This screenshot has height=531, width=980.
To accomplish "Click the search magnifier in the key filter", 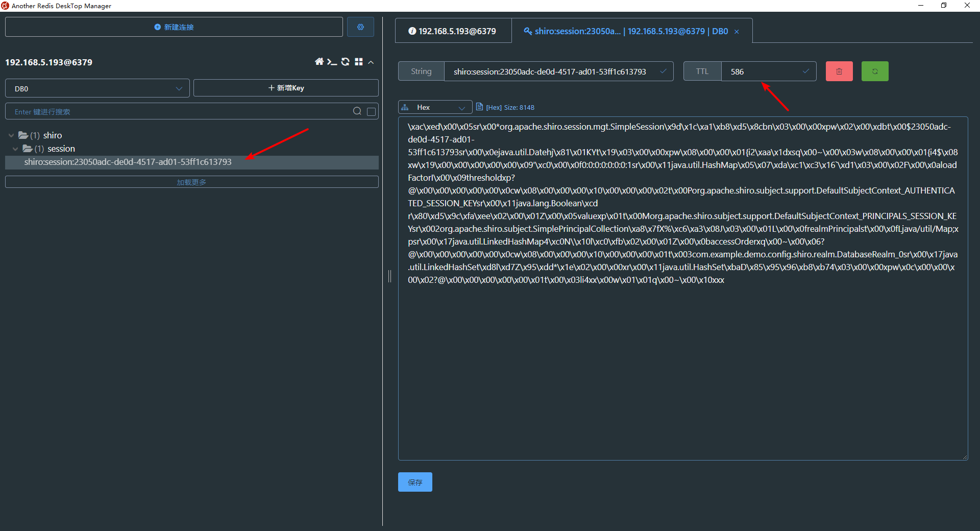I will (x=357, y=111).
